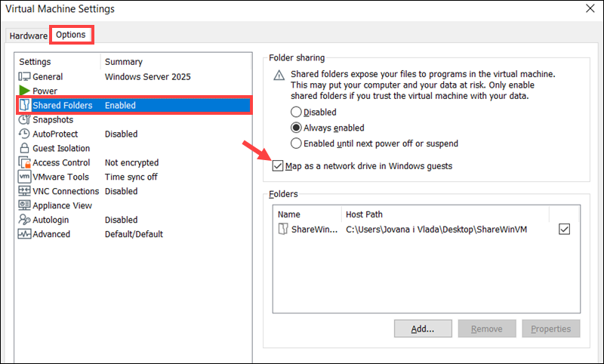Switch to the Hardware tab
Image resolution: width=604 pixels, height=364 pixels.
click(x=28, y=36)
